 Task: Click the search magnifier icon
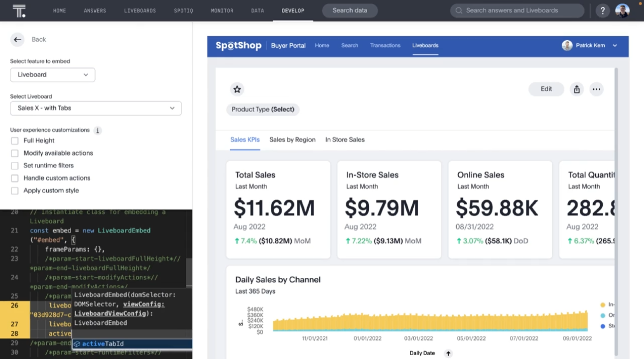[x=459, y=11]
